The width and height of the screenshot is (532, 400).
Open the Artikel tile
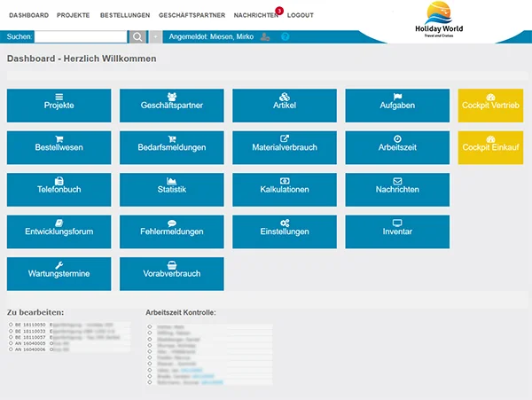(x=285, y=106)
